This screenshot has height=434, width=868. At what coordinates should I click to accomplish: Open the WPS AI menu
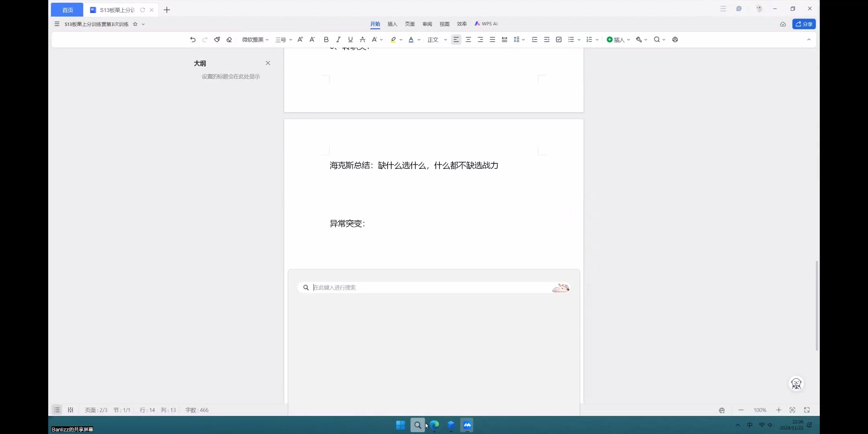pyautogui.click(x=485, y=24)
